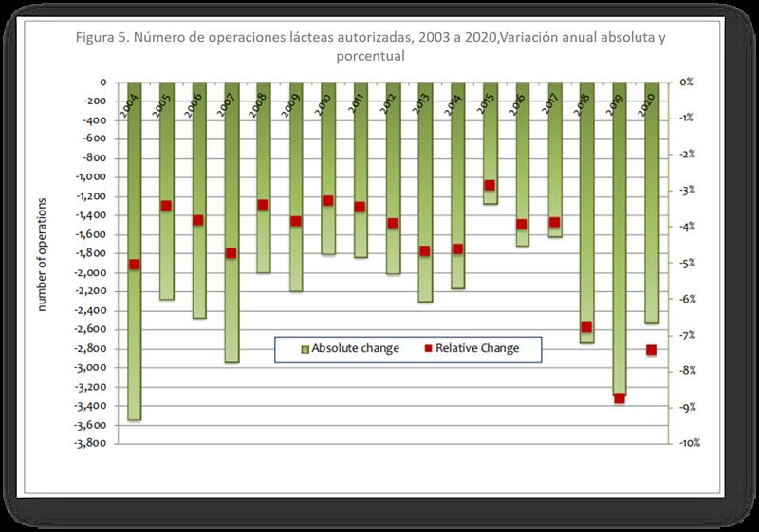Click the green Absolute change legend swatch
759x532 pixels.
click(x=305, y=348)
